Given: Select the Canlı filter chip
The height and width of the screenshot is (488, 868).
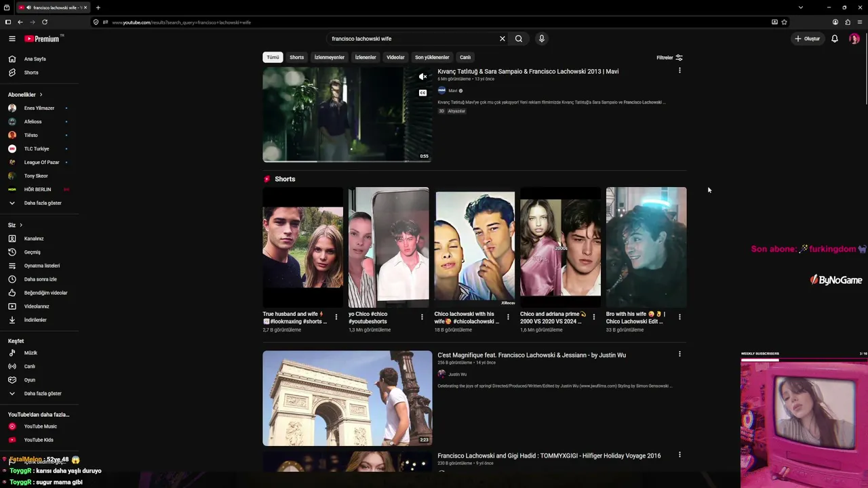Looking at the screenshot, I should tap(465, 58).
